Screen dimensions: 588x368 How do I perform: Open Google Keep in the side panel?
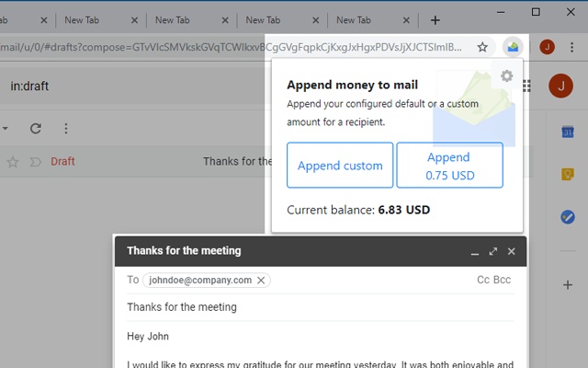(x=568, y=175)
